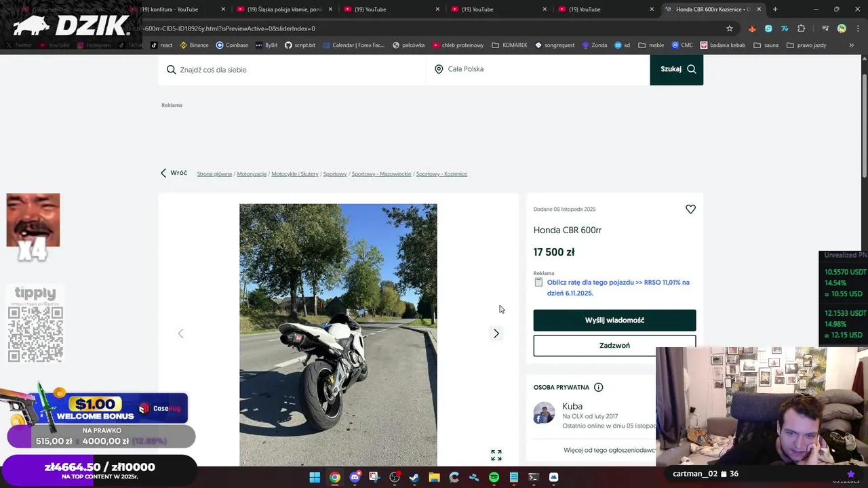
Task: Open Spotify from the taskbar
Action: (x=494, y=477)
